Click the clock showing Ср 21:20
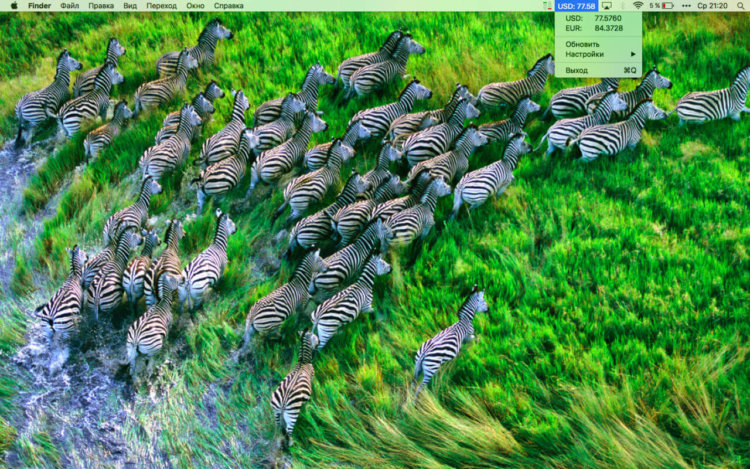The image size is (750, 469). point(713,5)
